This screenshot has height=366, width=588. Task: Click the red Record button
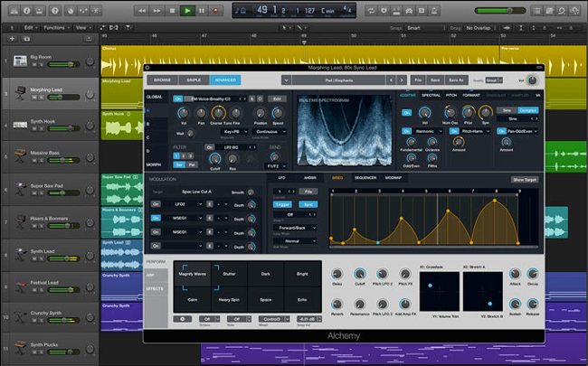pos(215,11)
